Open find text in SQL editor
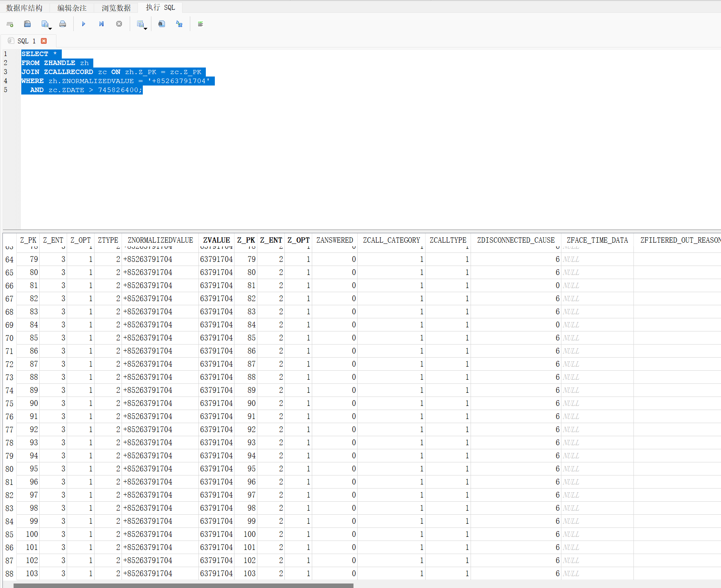The image size is (721, 588). pyautogui.click(x=162, y=24)
